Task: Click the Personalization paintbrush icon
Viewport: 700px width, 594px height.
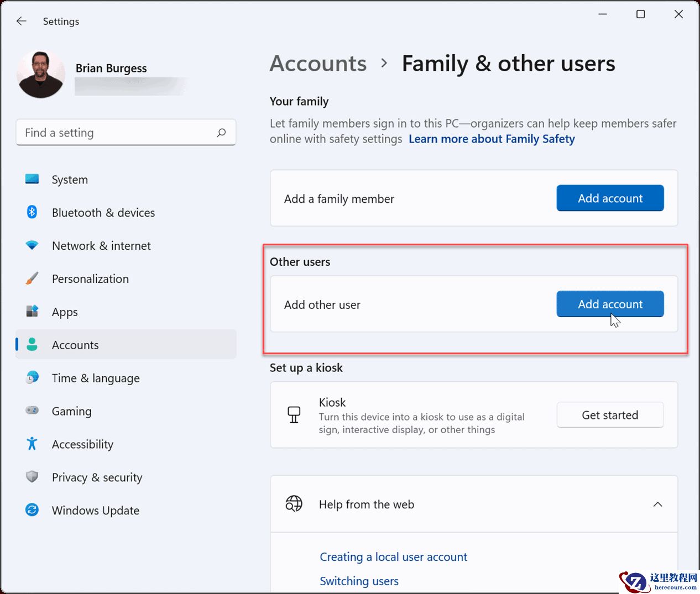Action: click(x=32, y=278)
